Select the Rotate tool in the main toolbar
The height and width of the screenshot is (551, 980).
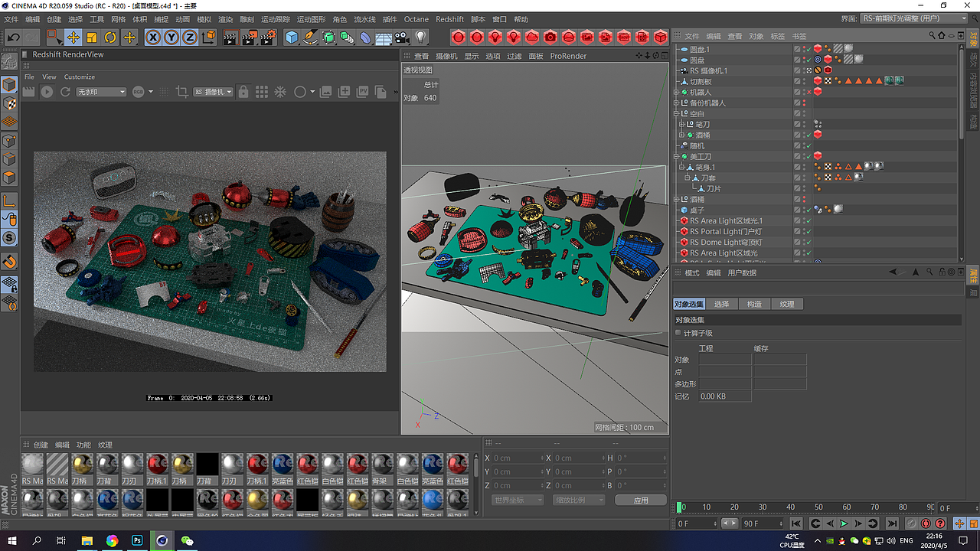(x=109, y=35)
